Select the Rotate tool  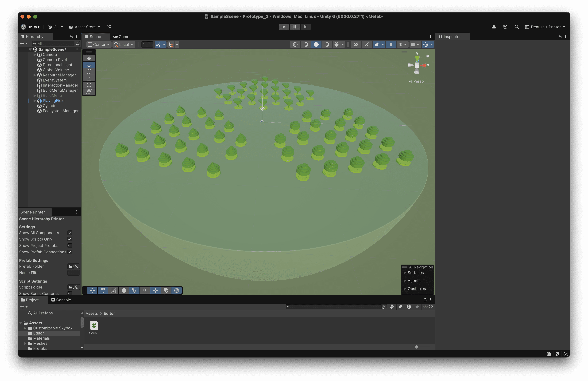coord(89,71)
